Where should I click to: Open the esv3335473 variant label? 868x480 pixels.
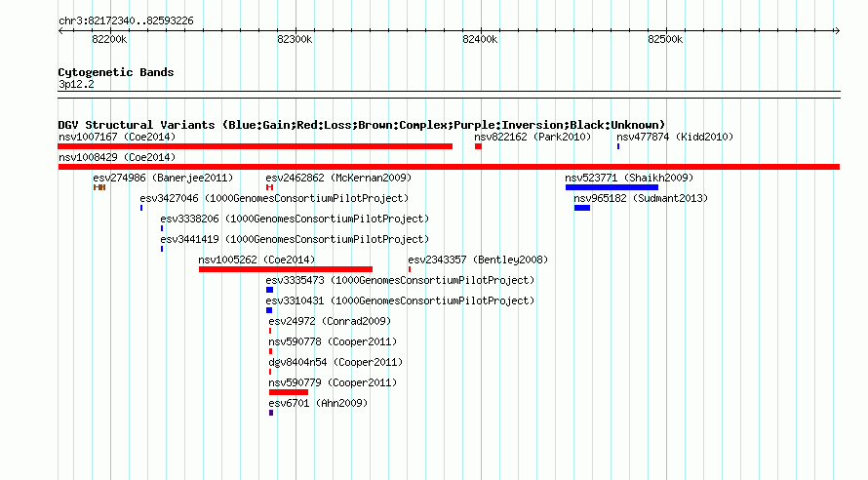(x=400, y=280)
